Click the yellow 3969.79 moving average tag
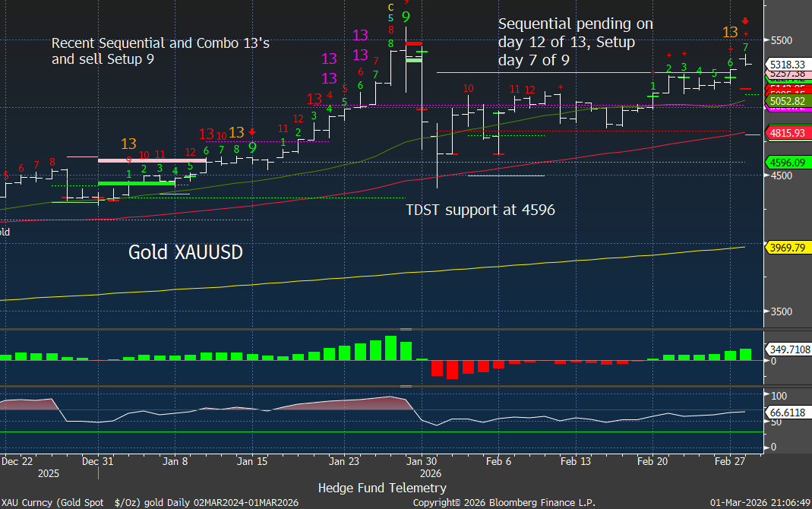This screenshot has height=509, width=812. click(x=786, y=247)
